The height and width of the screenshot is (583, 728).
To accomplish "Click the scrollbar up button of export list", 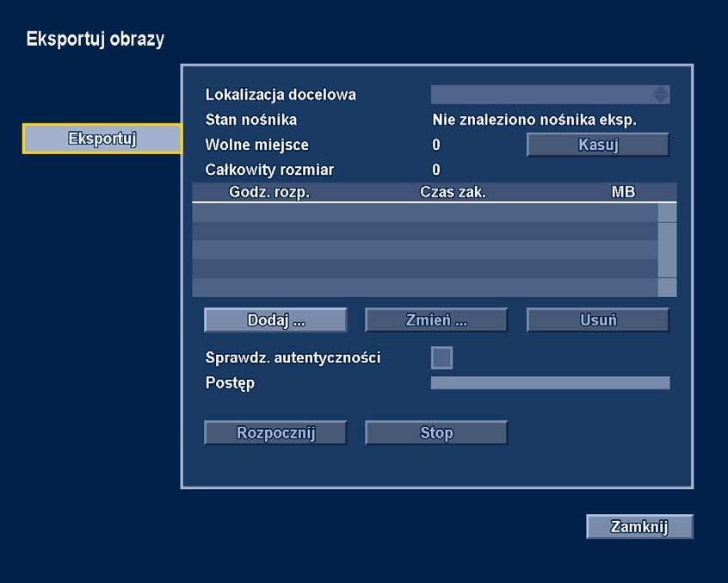I will click(x=667, y=213).
